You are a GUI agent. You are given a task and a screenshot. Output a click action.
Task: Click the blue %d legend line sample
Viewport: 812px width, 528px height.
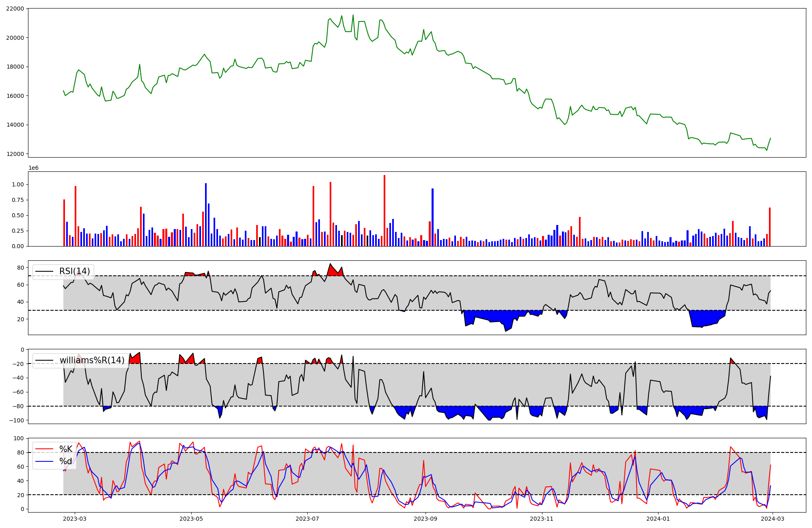click(x=44, y=461)
